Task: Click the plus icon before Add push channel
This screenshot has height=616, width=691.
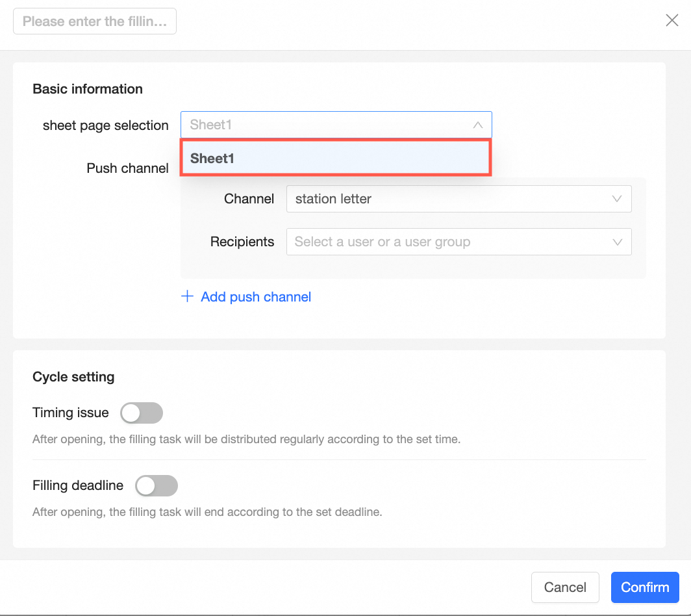Action: pos(187,296)
